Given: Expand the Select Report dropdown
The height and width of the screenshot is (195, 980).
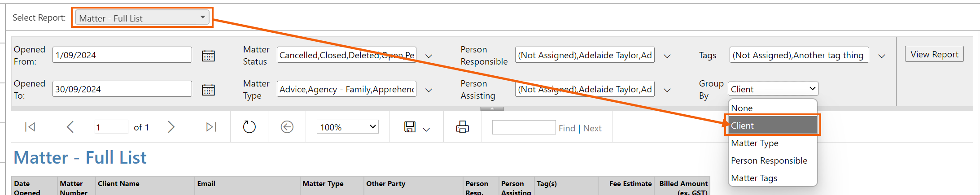Looking at the screenshot, I should click(142, 18).
